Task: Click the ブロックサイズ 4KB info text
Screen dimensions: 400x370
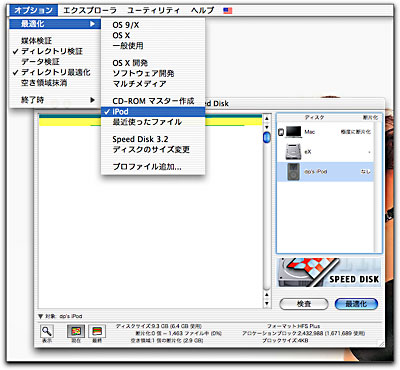Action: (x=285, y=340)
